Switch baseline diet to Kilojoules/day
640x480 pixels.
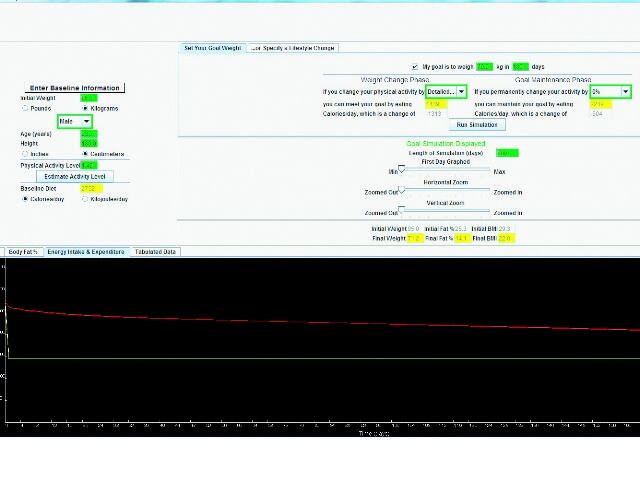[84, 199]
